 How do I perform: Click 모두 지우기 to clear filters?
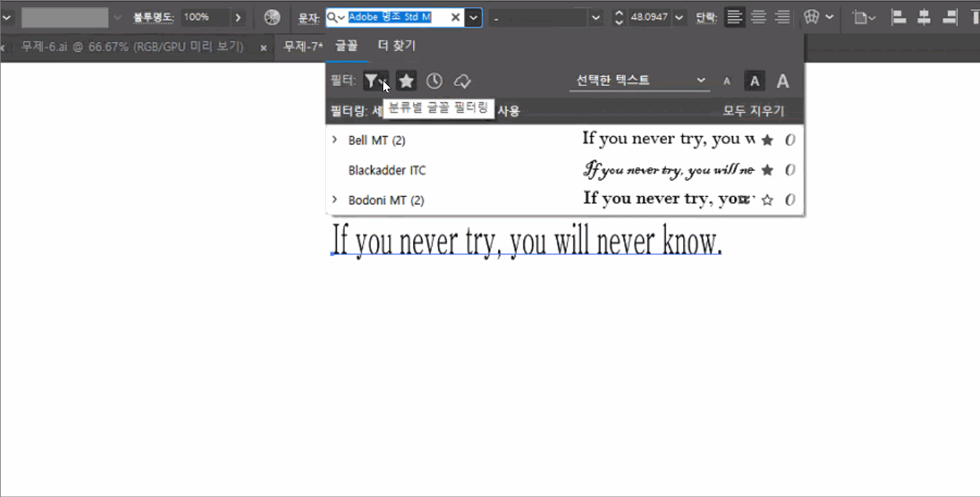pos(754,111)
